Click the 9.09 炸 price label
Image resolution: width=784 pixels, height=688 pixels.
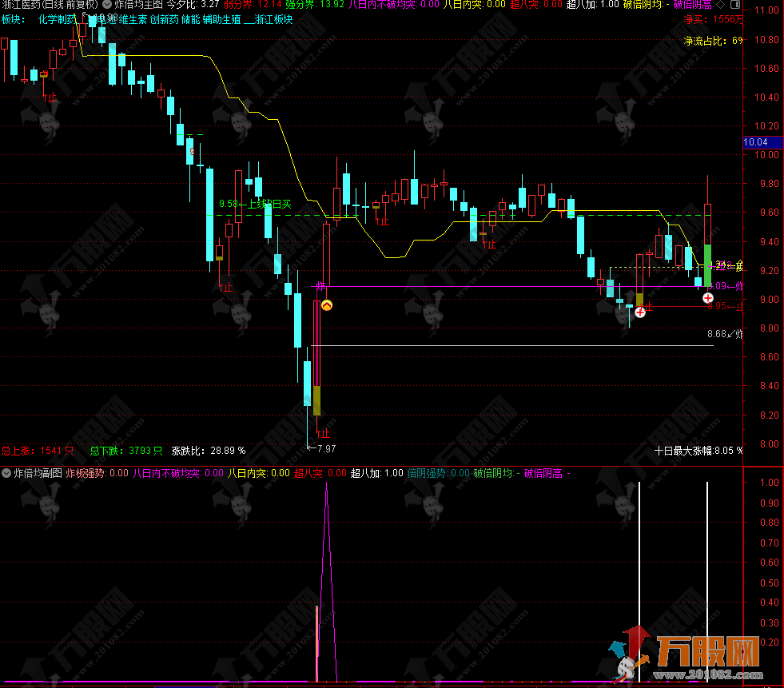[726, 286]
